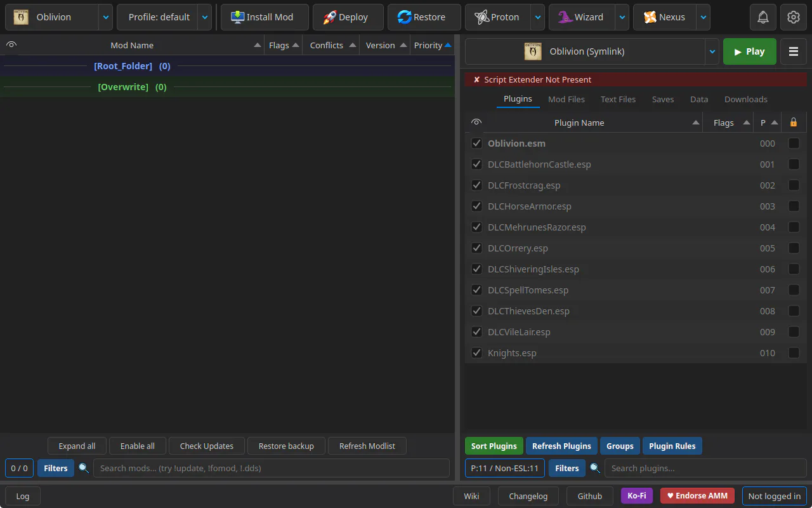Uncheck Knights.esp plugin
Image resolution: width=812 pixels, height=508 pixels.
[x=477, y=353]
